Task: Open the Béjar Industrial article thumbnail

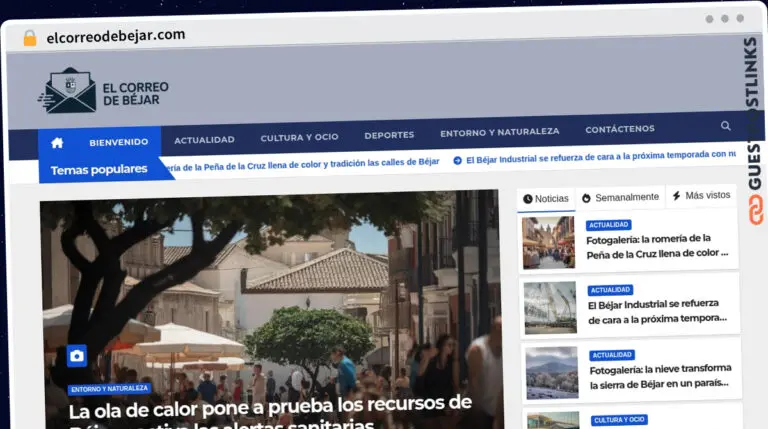Action: 550,308
